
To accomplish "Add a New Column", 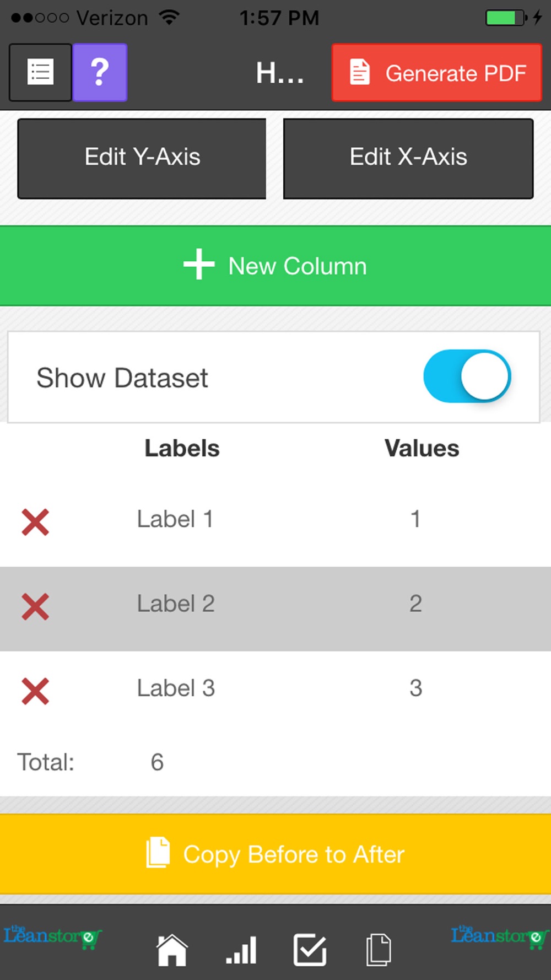I will (275, 266).
